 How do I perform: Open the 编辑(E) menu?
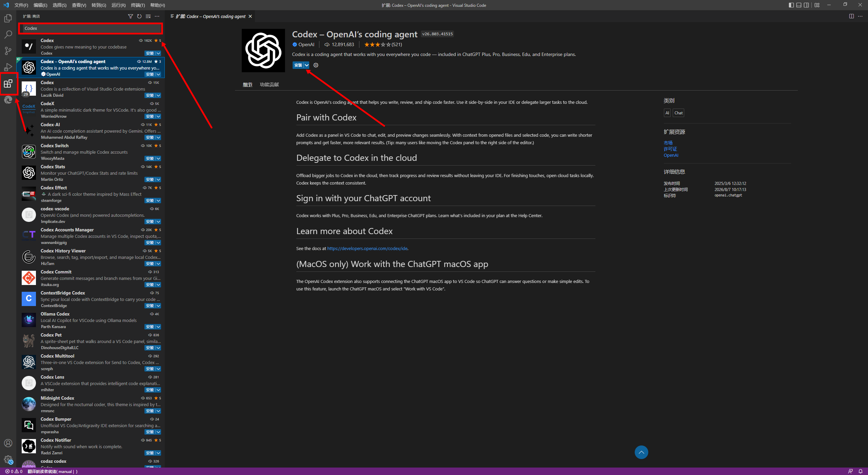tap(40, 5)
